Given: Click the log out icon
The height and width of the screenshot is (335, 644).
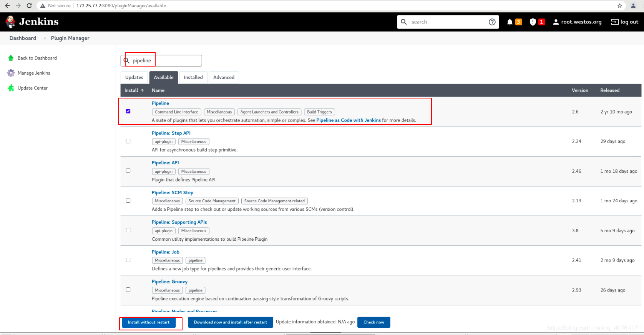Looking at the screenshot, I should tap(615, 22).
